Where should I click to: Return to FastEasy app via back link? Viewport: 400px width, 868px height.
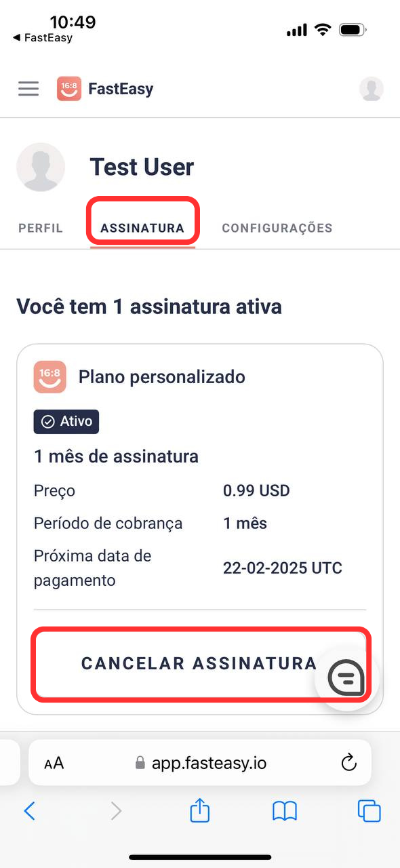pos(42,38)
